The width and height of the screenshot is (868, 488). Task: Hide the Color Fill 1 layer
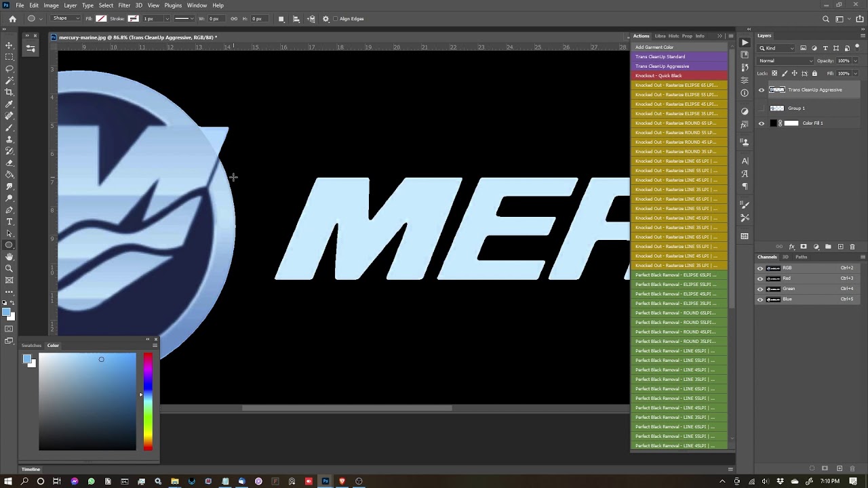[x=761, y=123]
